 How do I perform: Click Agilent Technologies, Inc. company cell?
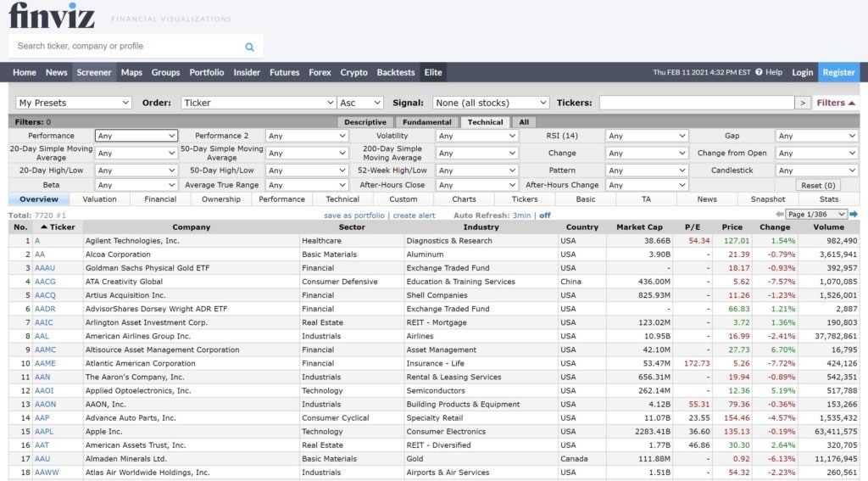[132, 241]
